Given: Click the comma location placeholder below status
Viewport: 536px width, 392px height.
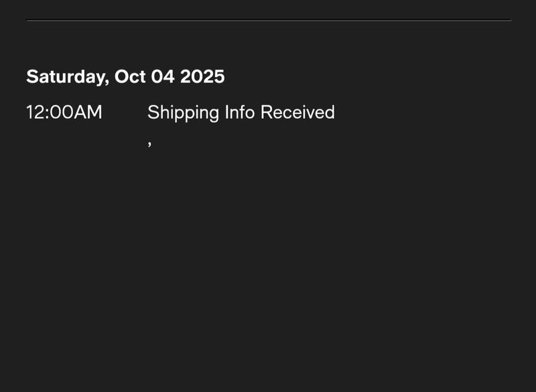Looking at the screenshot, I should 149,142.
